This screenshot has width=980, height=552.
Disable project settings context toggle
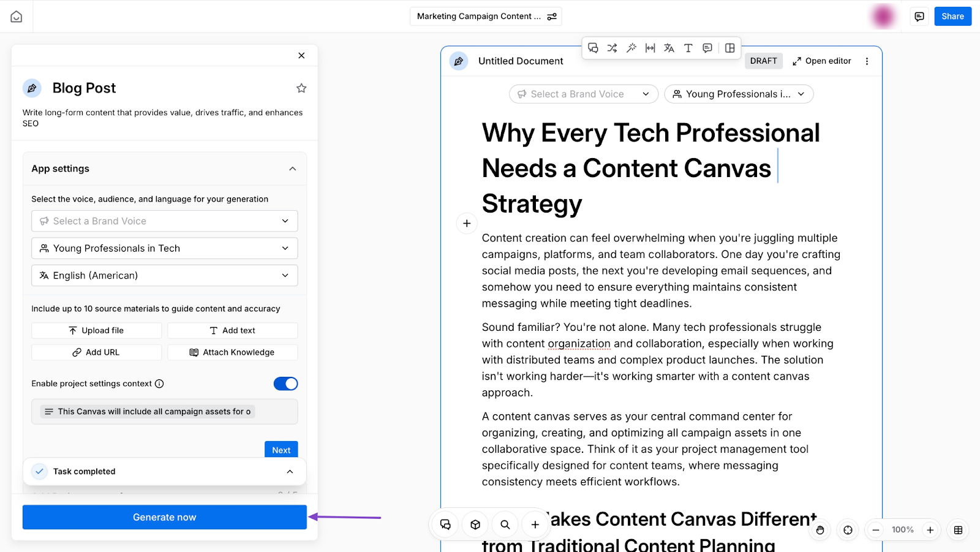pos(285,384)
